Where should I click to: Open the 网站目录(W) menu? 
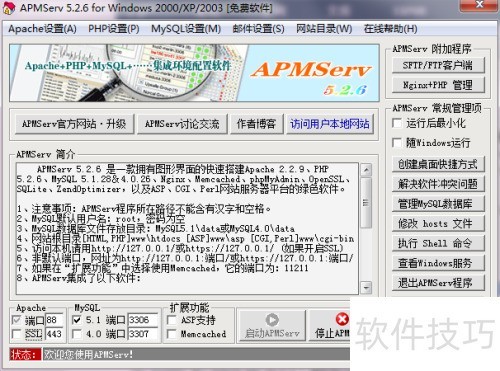coord(324,29)
